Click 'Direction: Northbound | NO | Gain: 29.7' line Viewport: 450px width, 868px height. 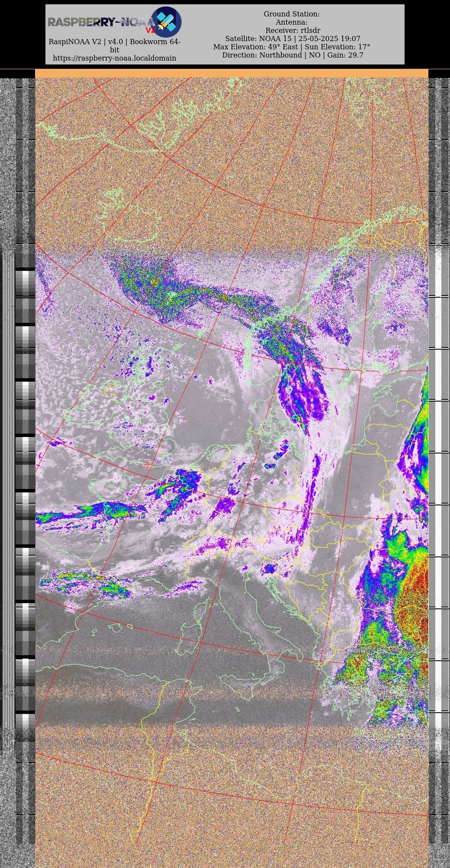tap(292, 55)
